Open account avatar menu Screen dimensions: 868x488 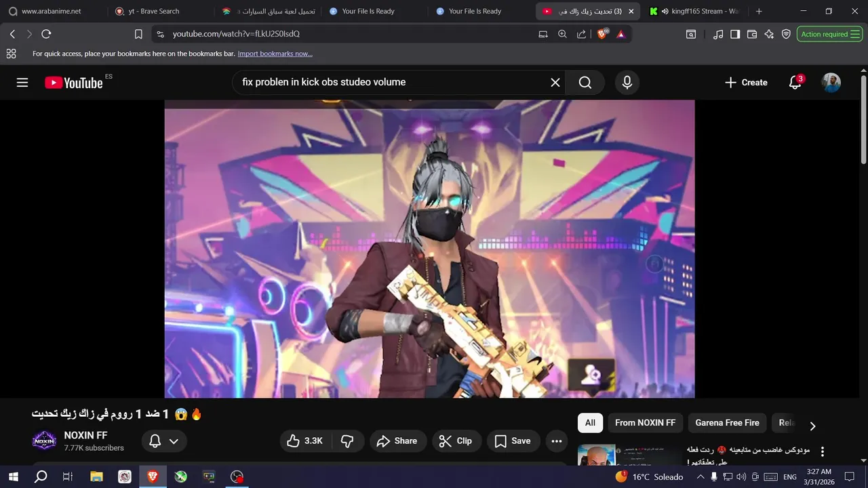[x=831, y=83]
